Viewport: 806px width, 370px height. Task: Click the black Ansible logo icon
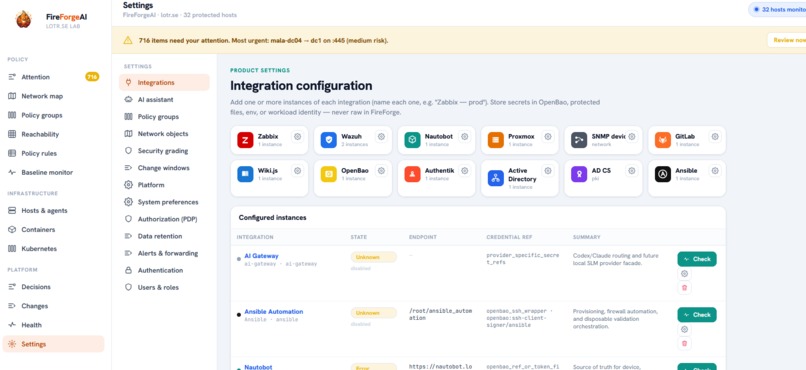pyautogui.click(x=663, y=174)
